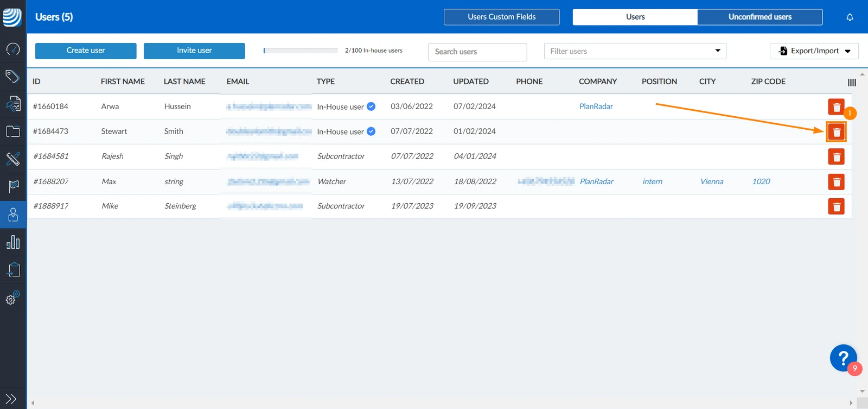This screenshot has width=868, height=409.
Task: Switch to Unconfirmed users tab
Action: pyautogui.click(x=759, y=17)
